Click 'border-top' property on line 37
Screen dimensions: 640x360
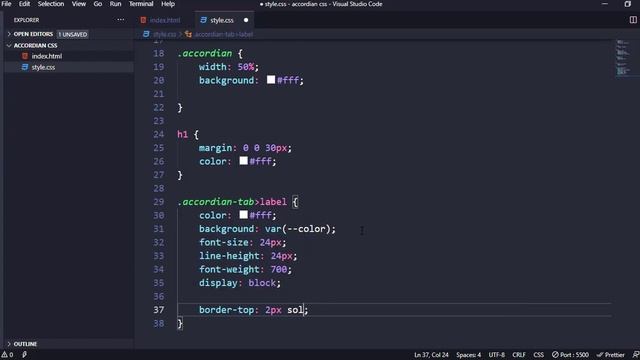(227, 310)
